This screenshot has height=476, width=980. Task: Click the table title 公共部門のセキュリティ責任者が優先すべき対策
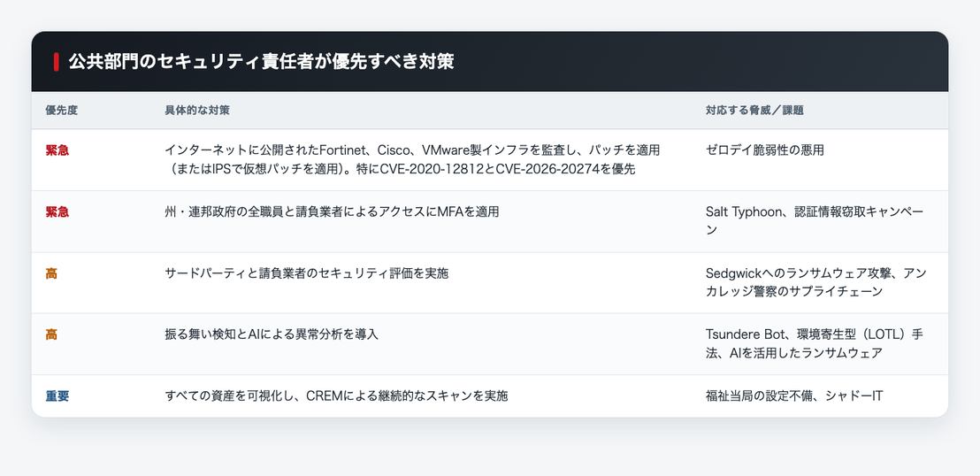coord(261,62)
